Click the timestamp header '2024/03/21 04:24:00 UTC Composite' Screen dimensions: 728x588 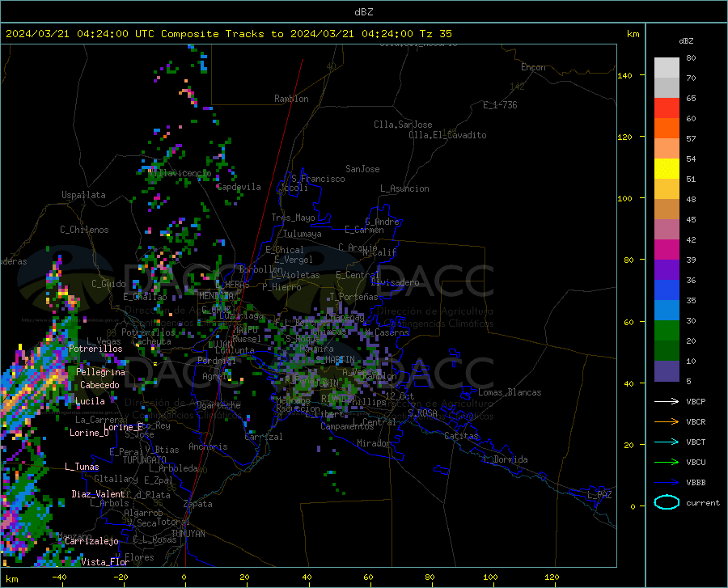click(112, 34)
